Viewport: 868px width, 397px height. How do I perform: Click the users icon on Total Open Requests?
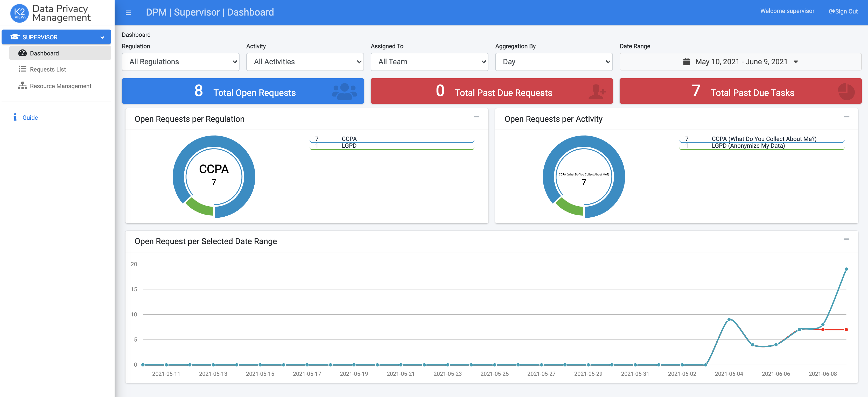click(x=344, y=91)
